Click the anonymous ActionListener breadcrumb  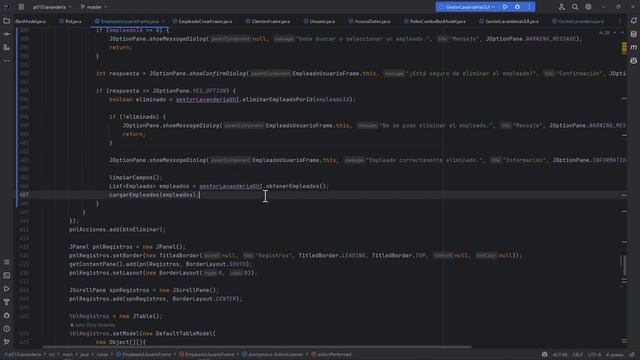(x=272, y=355)
